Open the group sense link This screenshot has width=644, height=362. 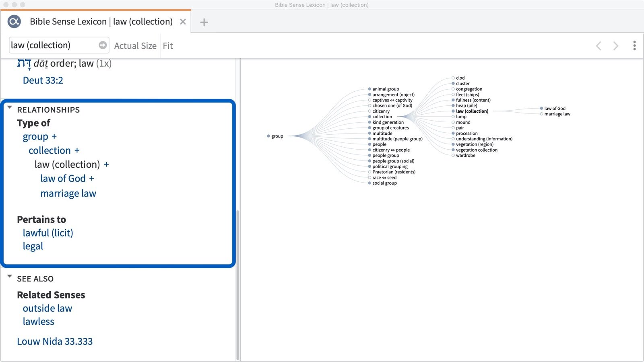35,137
